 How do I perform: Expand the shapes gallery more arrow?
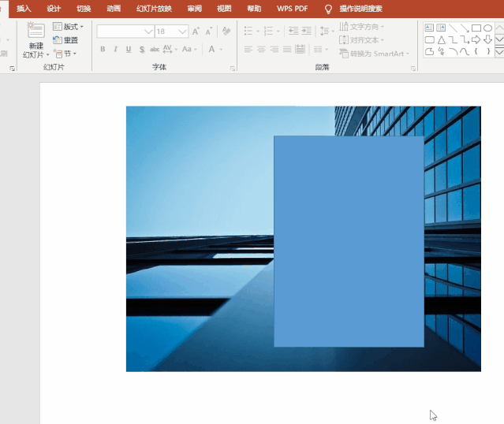click(x=499, y=52)
